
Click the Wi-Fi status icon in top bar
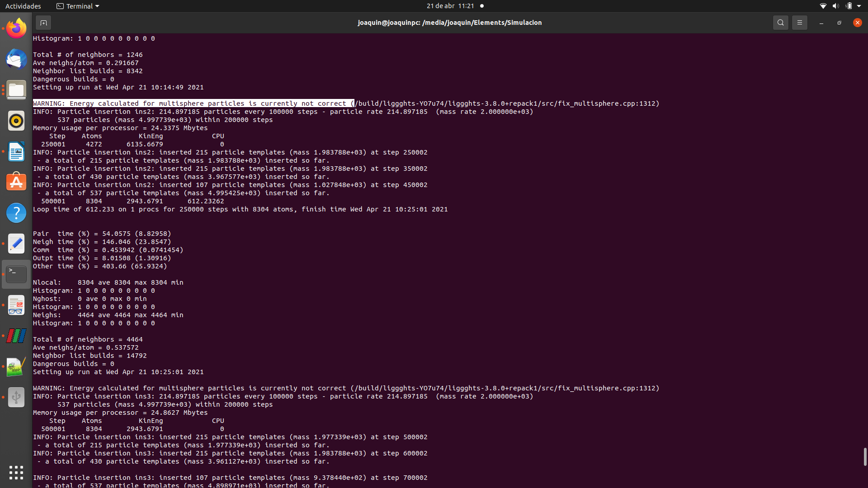pos(823,6)
